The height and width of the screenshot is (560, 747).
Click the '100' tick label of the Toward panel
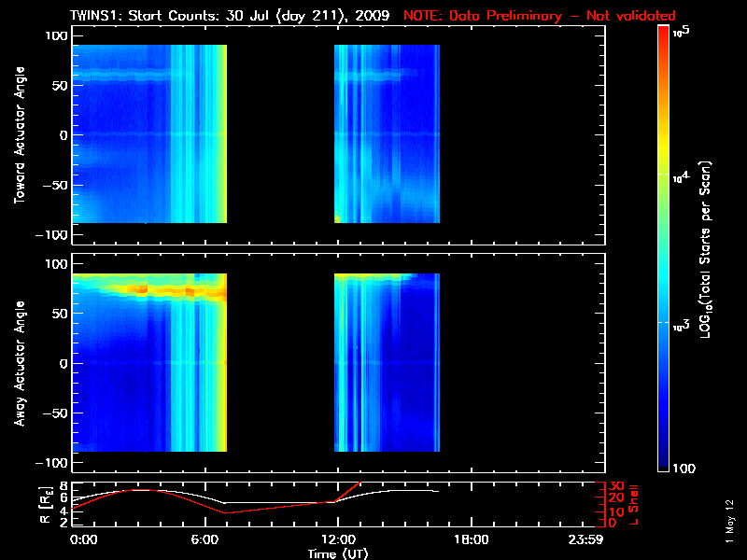point(57,35)
